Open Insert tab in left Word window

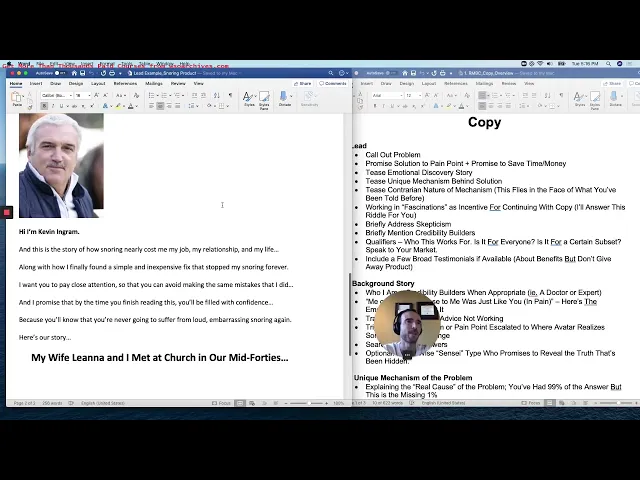pyautogui.click(x=36, y=83)
